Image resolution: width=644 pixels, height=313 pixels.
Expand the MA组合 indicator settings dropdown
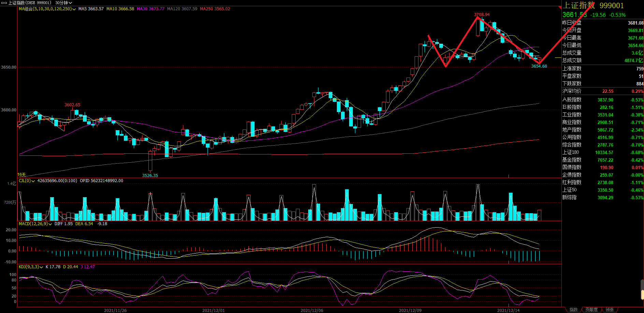point(74,9)
